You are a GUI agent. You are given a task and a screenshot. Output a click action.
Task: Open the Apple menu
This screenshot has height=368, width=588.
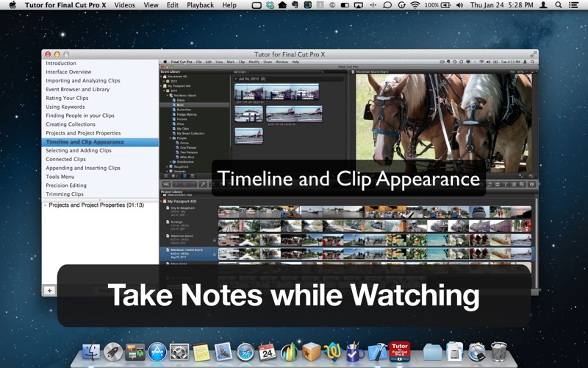[12, 5]
